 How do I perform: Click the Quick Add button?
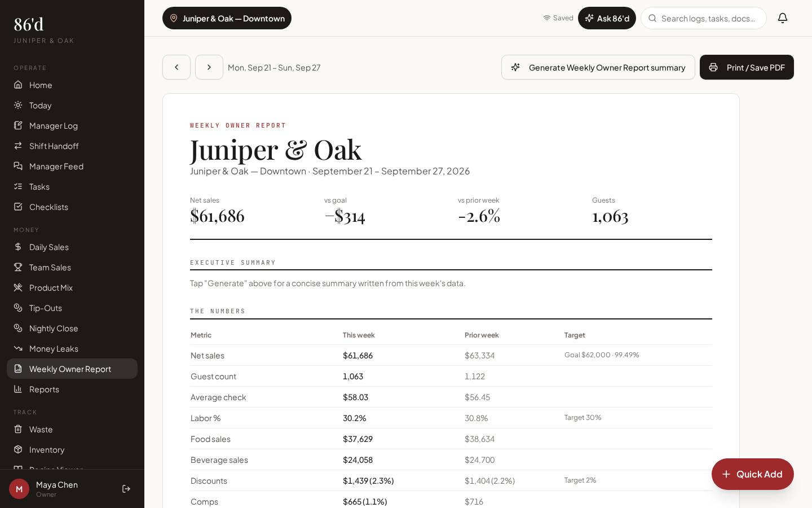pyautogui.click(x=753, y=474)
